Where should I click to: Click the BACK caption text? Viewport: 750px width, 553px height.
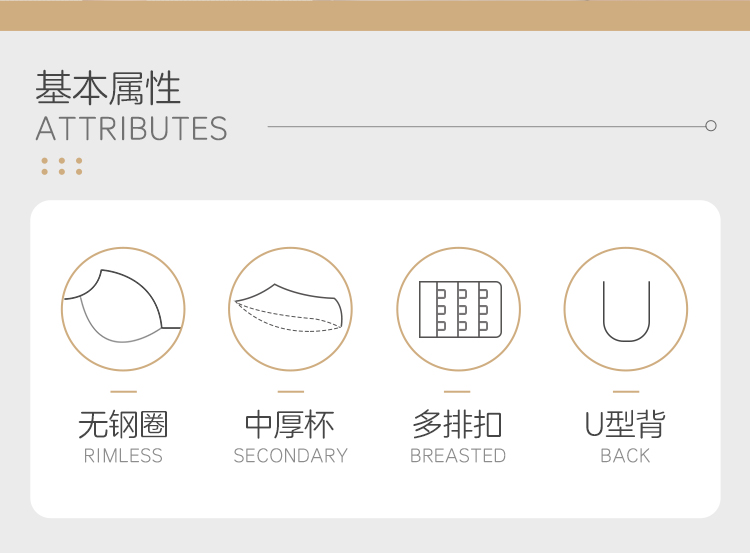625,456
